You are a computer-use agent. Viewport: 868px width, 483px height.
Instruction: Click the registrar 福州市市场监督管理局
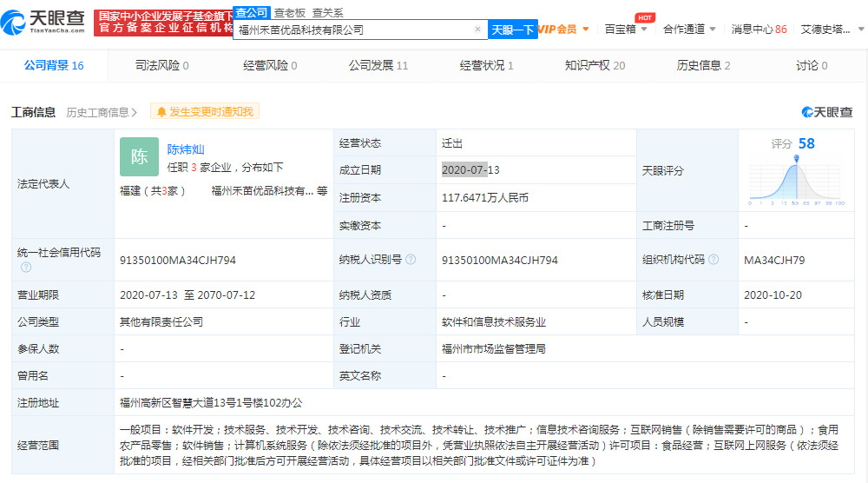[493, 349]
